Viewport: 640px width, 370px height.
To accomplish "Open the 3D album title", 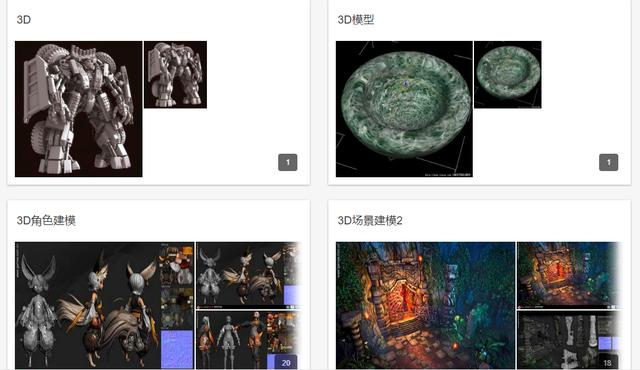I will pos(24,20).
